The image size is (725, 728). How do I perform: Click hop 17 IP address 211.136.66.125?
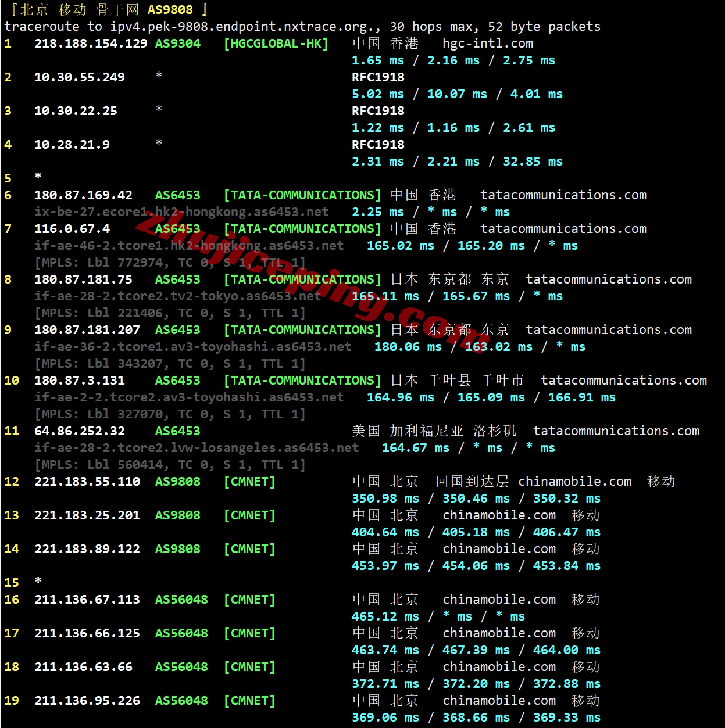(x=87, y=633)
